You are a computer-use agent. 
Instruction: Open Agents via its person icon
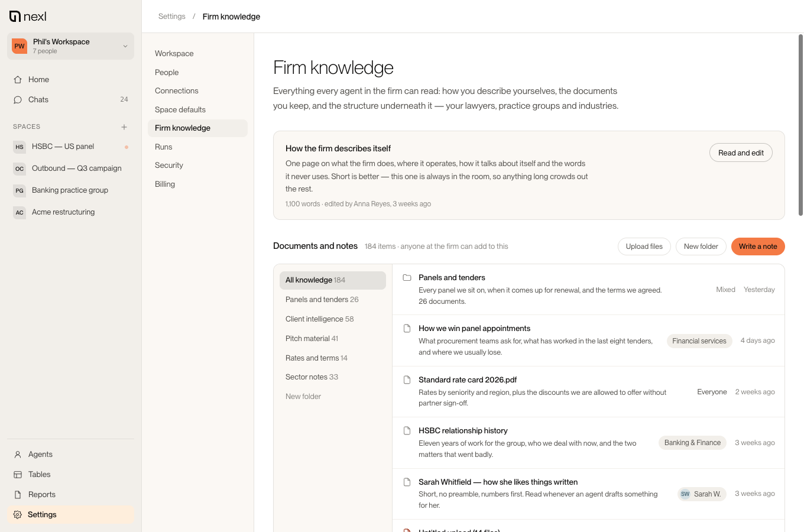point(18,455)
